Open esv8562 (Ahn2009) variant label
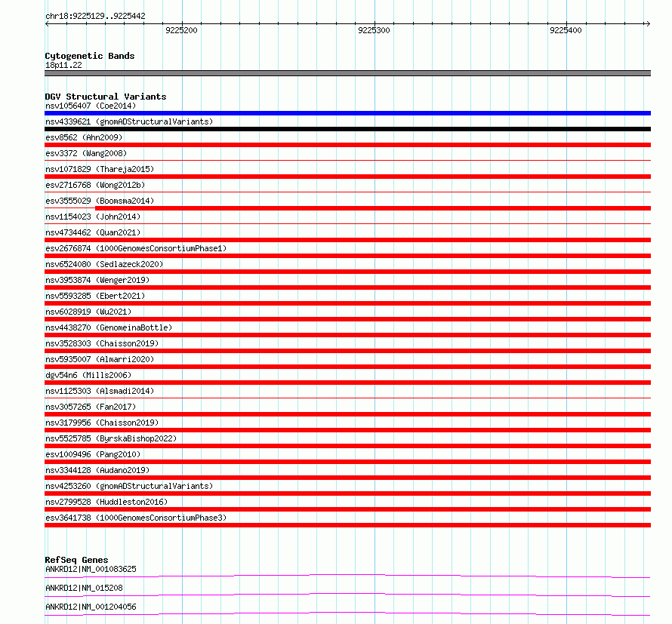This screenshot has width=672, height=624. [x=84, y=137]
